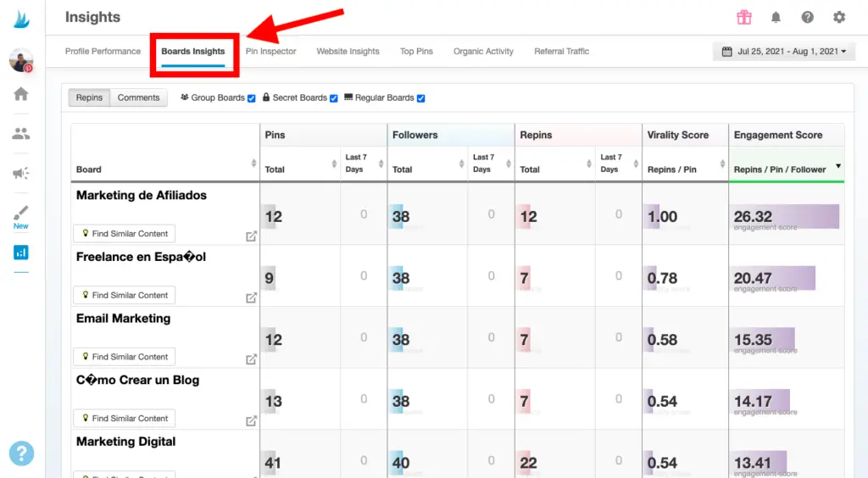The height and width of the screenshot is (478, 868).
Task: Click Find Similar Content for Email Marketing
Action: coord(125,357)
